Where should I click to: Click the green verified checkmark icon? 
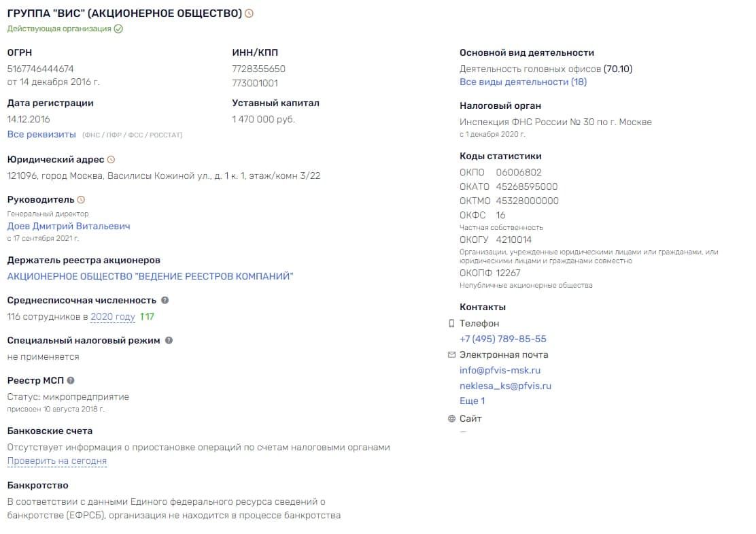click(118, 29)
